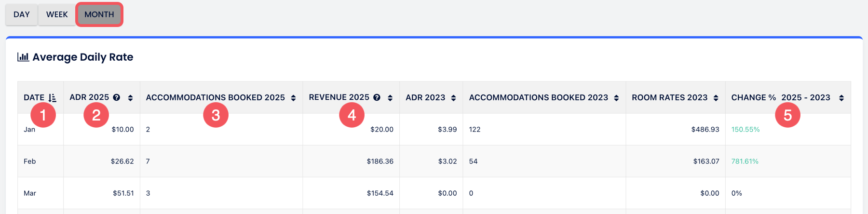Click the Mar row date cell
The height and width of the screenshot is (214, 868).
click(x=30, y=193)
